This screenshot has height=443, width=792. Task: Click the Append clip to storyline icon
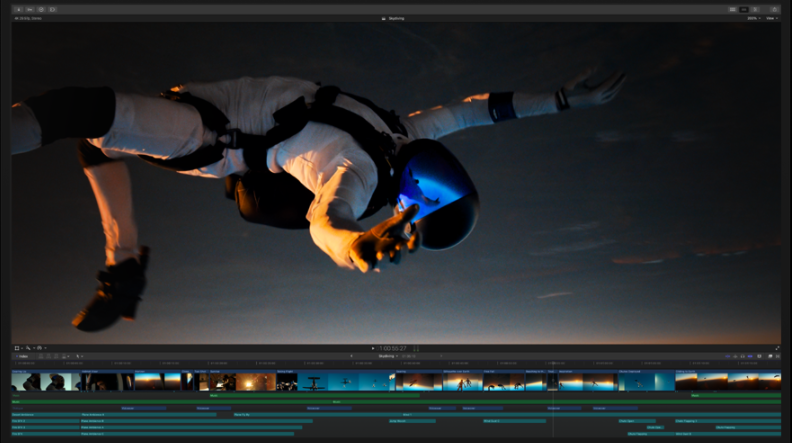[58, 356]
